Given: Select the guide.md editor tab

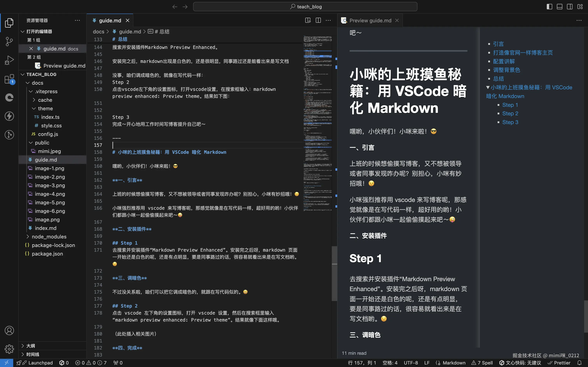Looking at the screenshot, I should coord(110,20).
